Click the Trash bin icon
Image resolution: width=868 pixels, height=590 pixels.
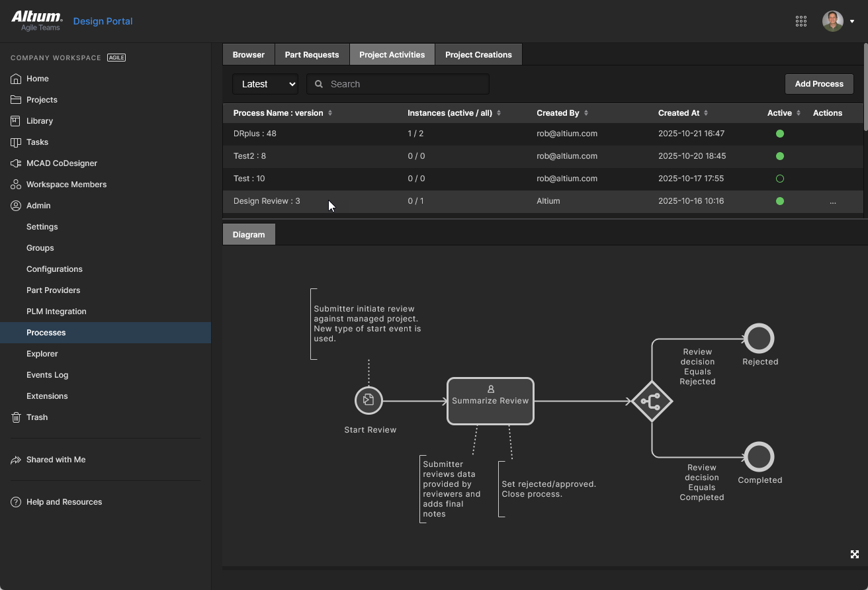click(16, 417)
